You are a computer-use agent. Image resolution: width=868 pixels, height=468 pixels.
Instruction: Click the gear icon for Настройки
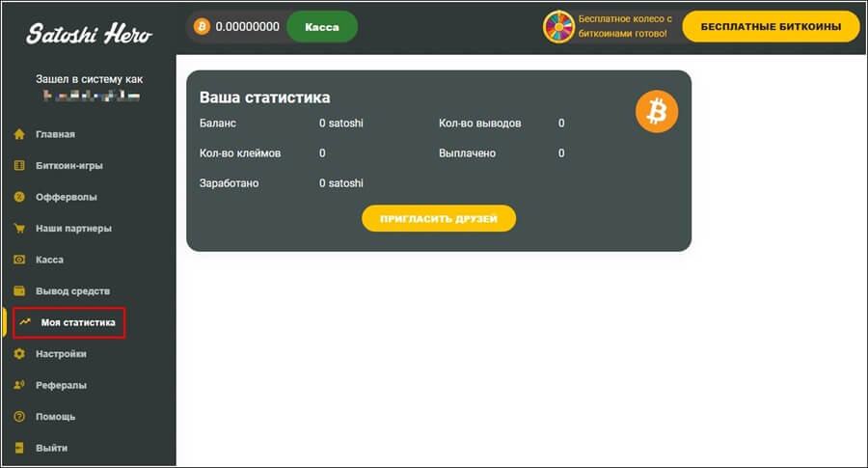tap(19, 353)
